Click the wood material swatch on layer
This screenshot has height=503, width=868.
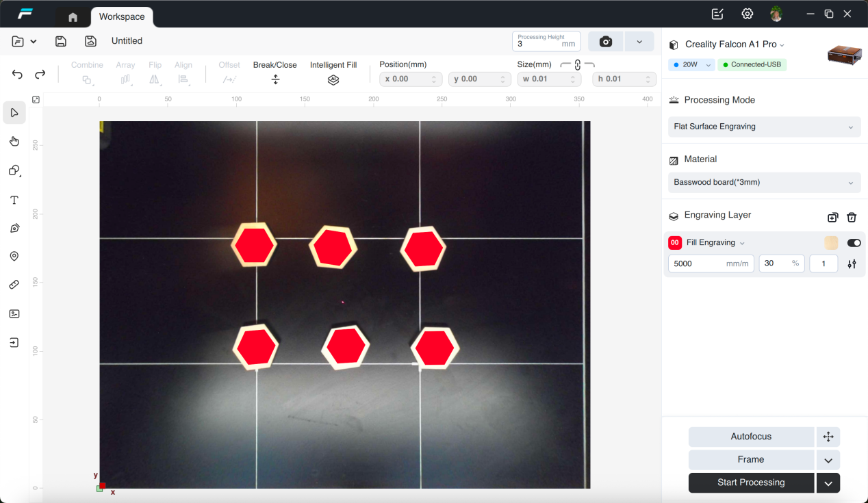tap(831, 243)
